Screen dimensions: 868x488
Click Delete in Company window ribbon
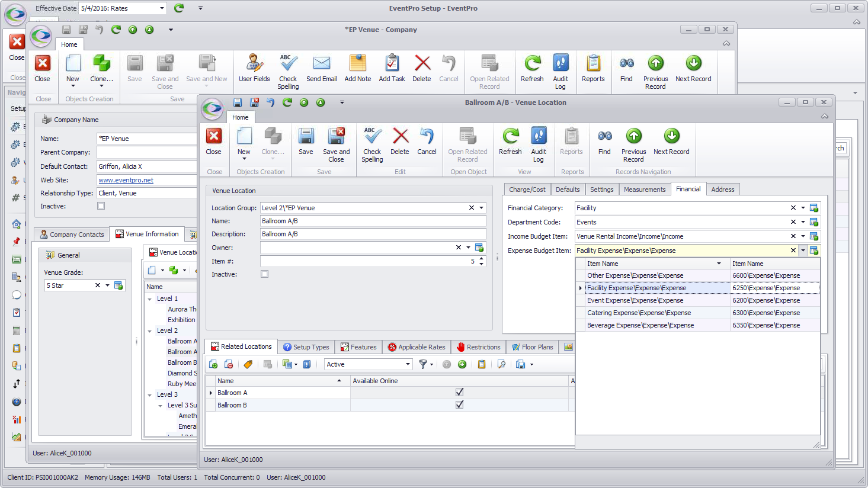pyautogui.click(x=422, y=69)
